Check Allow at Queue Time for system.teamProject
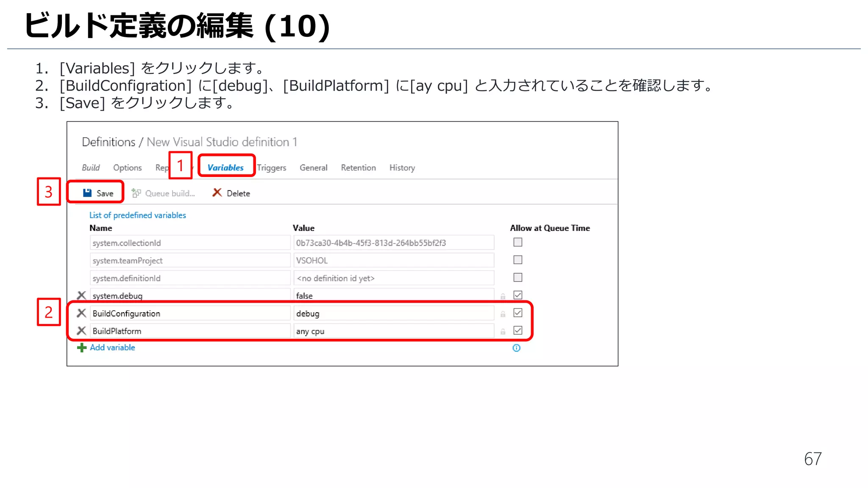Viewport: 868px width, 488px height. coord(517,260)
